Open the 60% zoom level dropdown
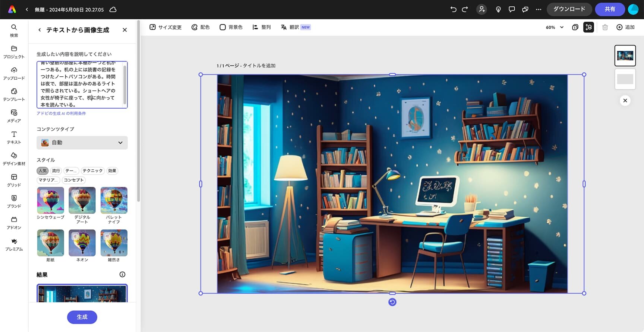Viewport: 644px width, 332px height. point(555,27)
